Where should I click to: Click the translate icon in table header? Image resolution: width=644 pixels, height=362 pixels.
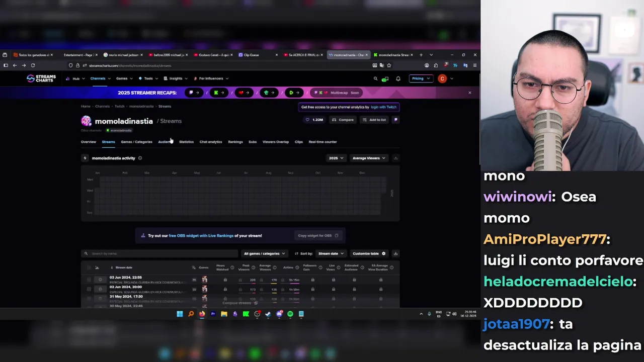(x=194, y=267)
